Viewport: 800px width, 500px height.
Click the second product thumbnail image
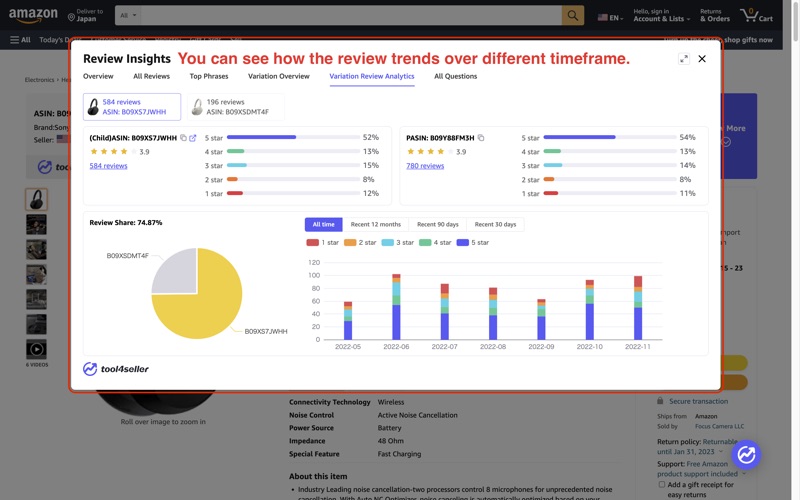[x=36, y=224]
